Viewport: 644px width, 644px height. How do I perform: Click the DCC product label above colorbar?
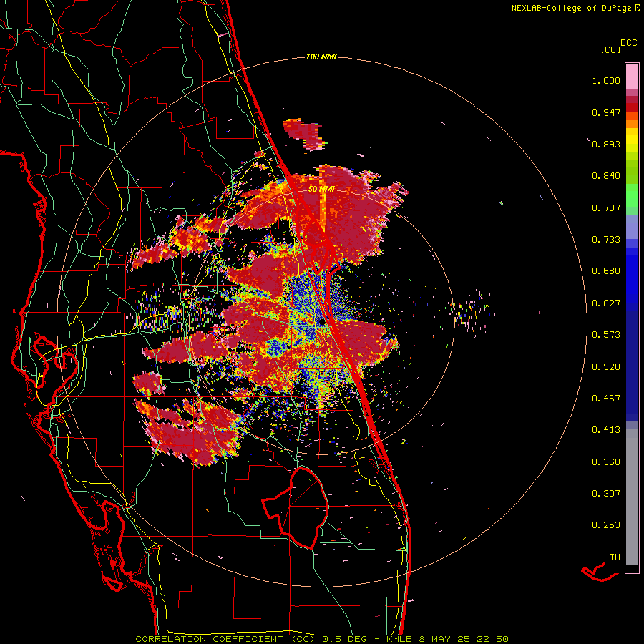click(629, 43)
